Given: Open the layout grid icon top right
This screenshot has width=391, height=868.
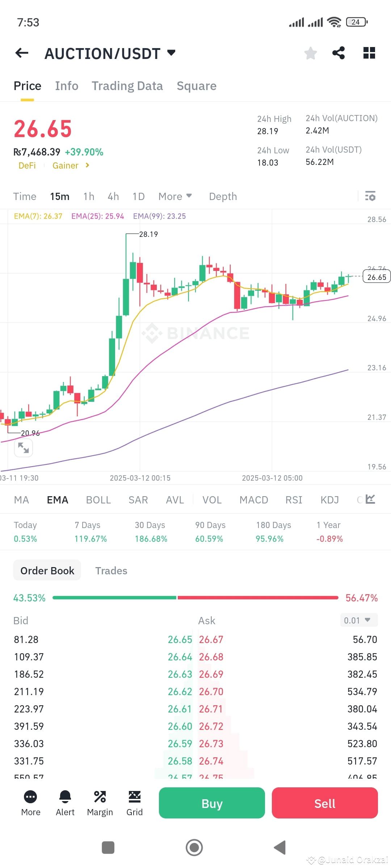Looking at the screenshot, I should point(369,53).
